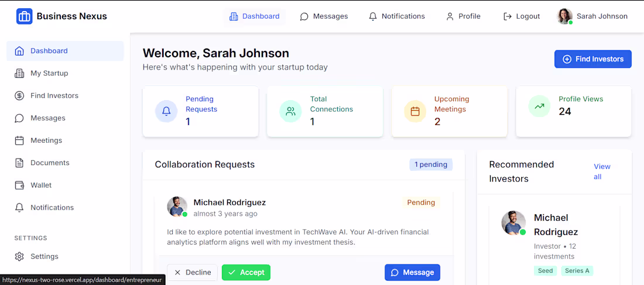
Task: Click the sidebar Messages chat bubble icon
Action: (19, 118)
